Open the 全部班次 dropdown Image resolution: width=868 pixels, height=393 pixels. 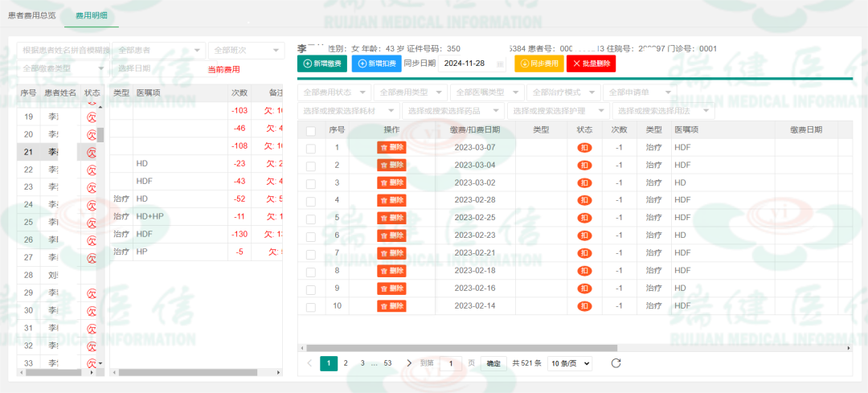[246, 51]
